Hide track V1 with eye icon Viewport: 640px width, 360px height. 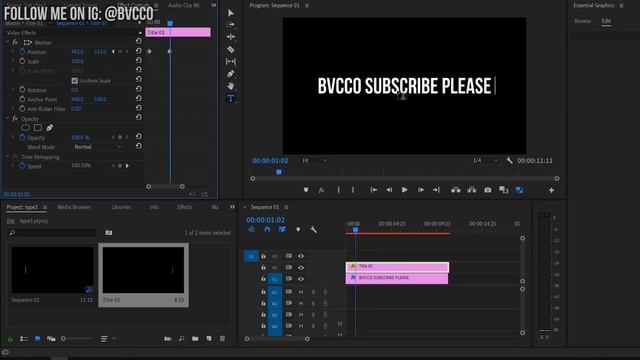click(x=301, y=279)
